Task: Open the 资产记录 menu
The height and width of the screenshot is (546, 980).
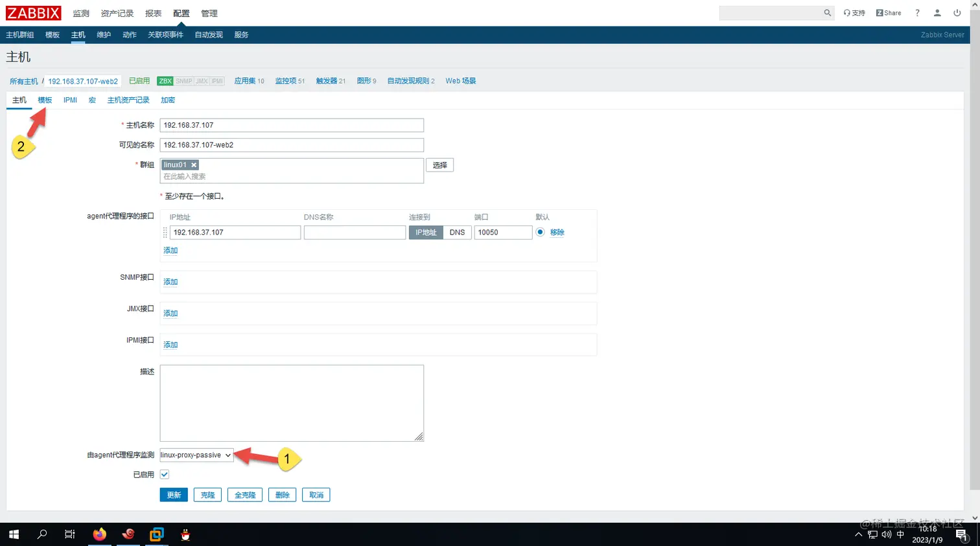Action: pos(117,13)
